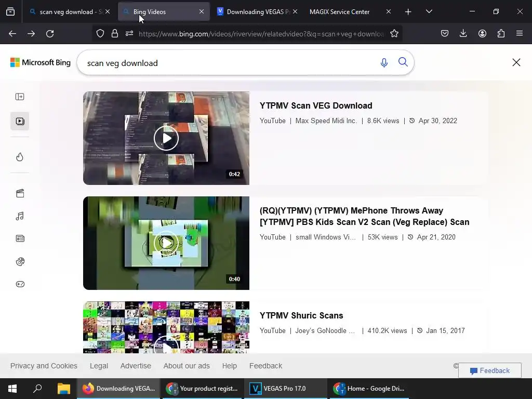This screenshot has width=532, height=399.
Task: Toggle the Bing sidebar panel icon
Action: pyautogui.click(x=20, y=97)
